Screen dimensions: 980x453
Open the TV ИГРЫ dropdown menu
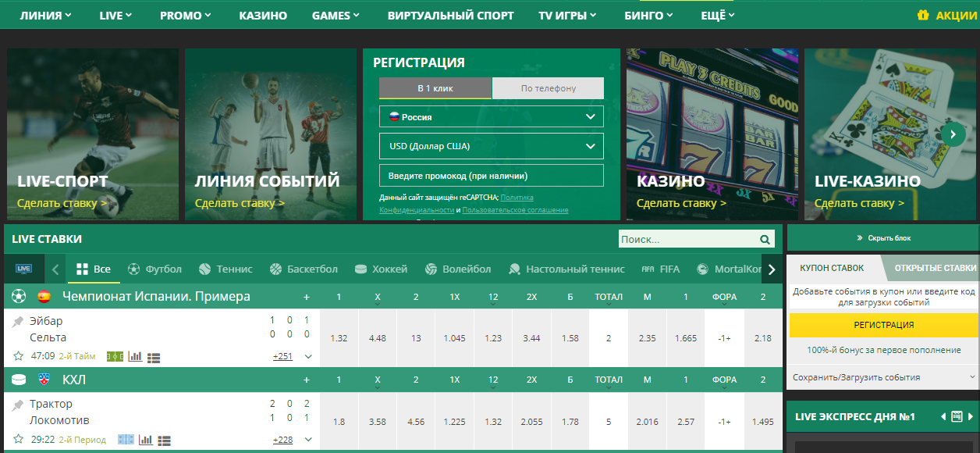[568, 15]
